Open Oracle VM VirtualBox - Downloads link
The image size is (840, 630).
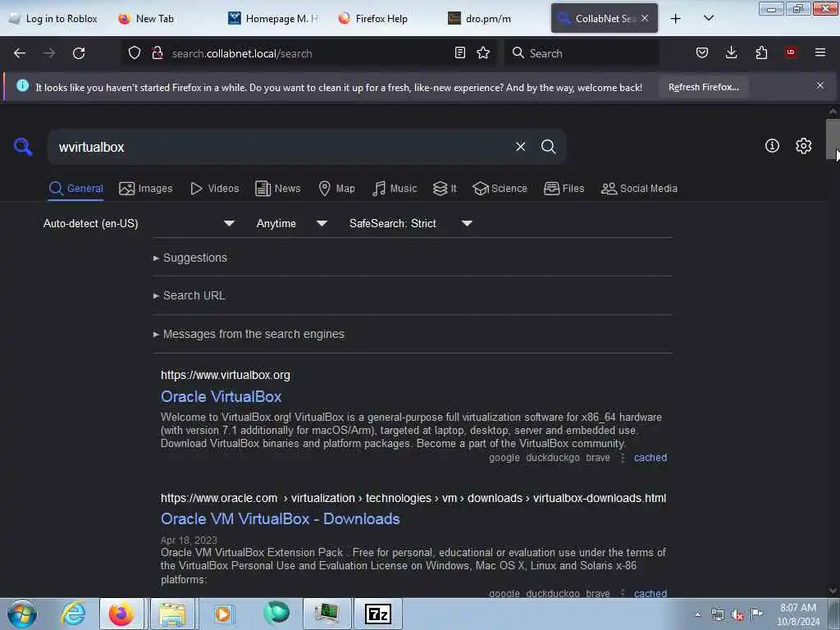coord(281,519)
